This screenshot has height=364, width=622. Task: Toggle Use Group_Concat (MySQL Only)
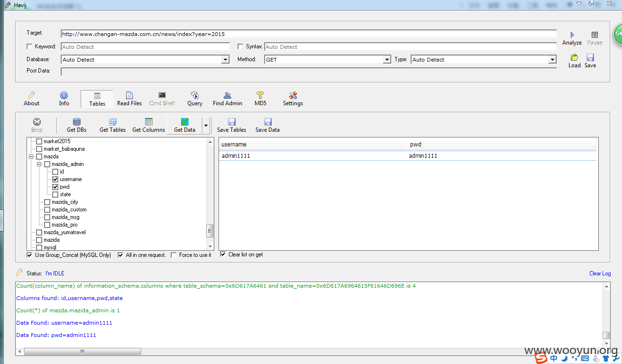point(30,255)
